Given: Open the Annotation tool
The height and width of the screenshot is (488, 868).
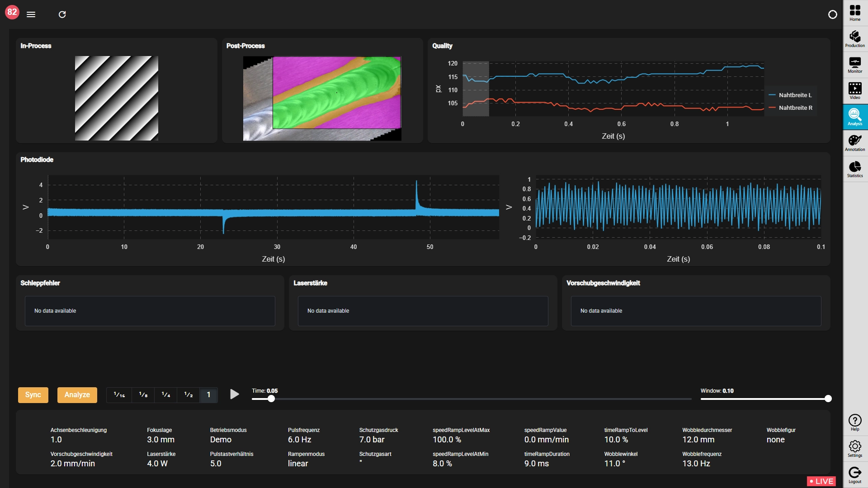Looking at the screenshot, I should 855,143.
